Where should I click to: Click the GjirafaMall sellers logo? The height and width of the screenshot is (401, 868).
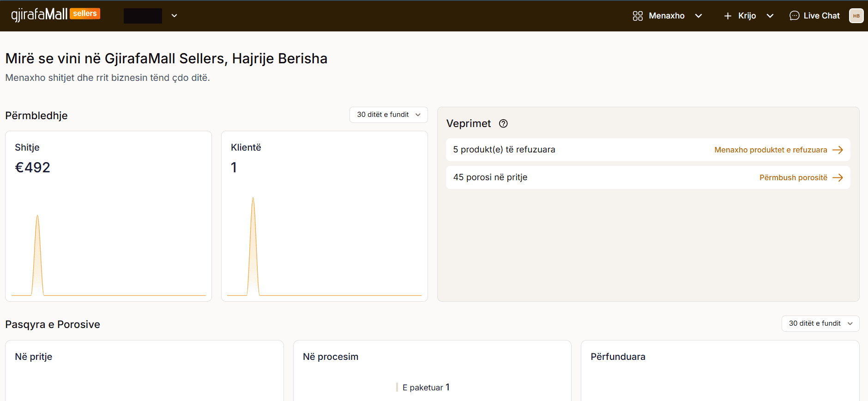click(x=55, y=15)
